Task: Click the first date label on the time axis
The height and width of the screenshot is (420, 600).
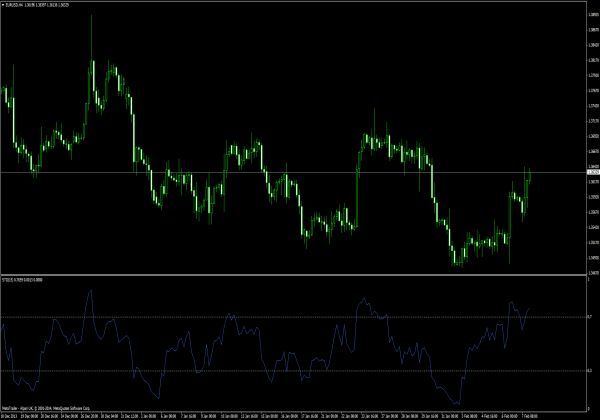Action: click(9, 416)
